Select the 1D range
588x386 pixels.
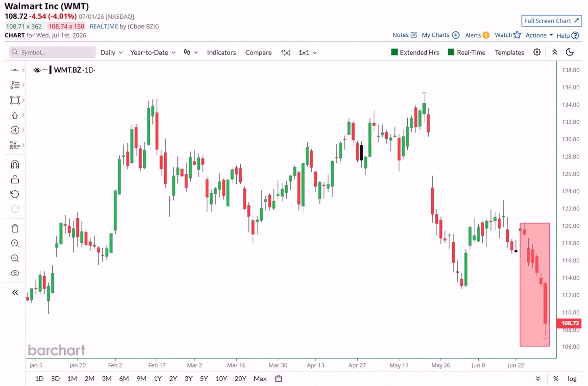tap(39, 379)
